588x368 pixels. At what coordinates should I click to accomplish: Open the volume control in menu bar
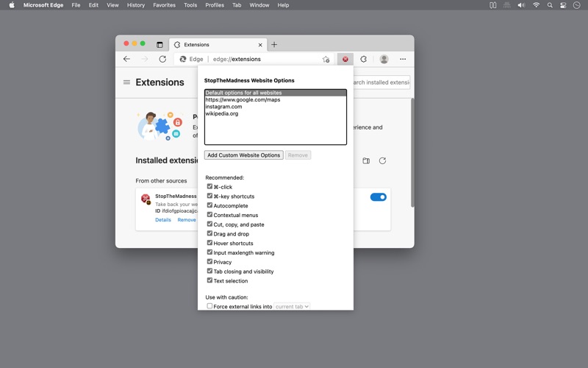tap(521, 5)
